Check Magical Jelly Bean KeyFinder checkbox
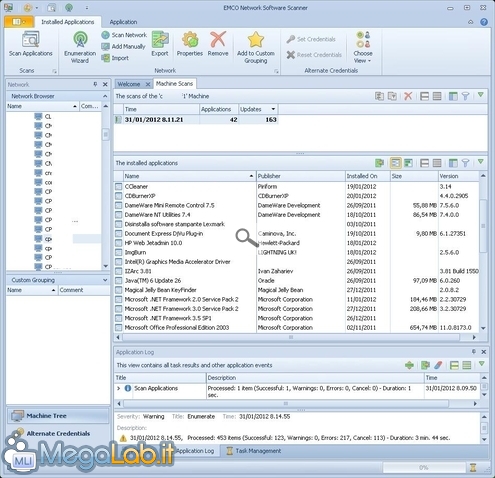This screenshot has height=478, width=495. pyautogui.click(x=119, y=290)
